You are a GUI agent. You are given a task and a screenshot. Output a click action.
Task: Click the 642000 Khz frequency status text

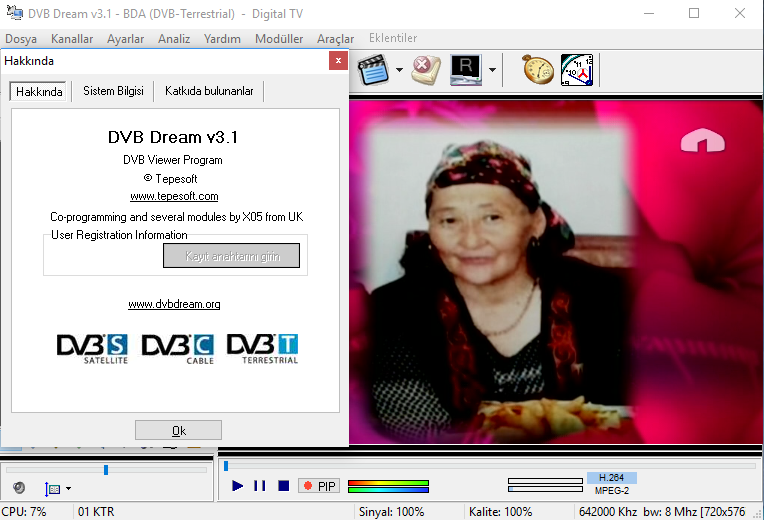pyautogui.click(x=608, y=512)
